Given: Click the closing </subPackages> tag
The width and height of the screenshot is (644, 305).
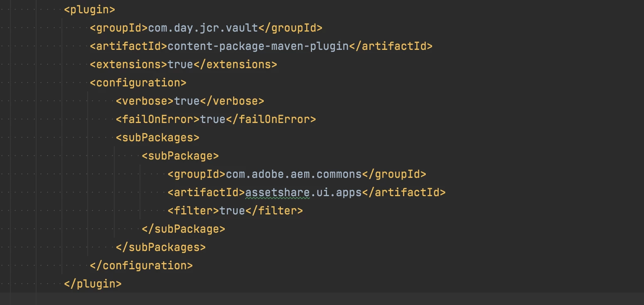Looking at the screenshot, I should [161, 247].
